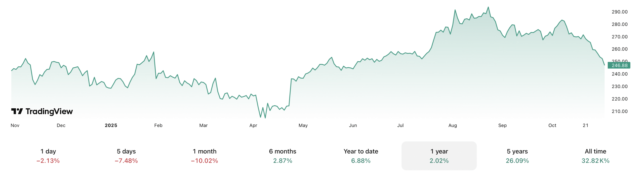The height and width of the screenshot is (171, 644).
Task: Click the Nov label on time axis
Action: pos(15,125)
